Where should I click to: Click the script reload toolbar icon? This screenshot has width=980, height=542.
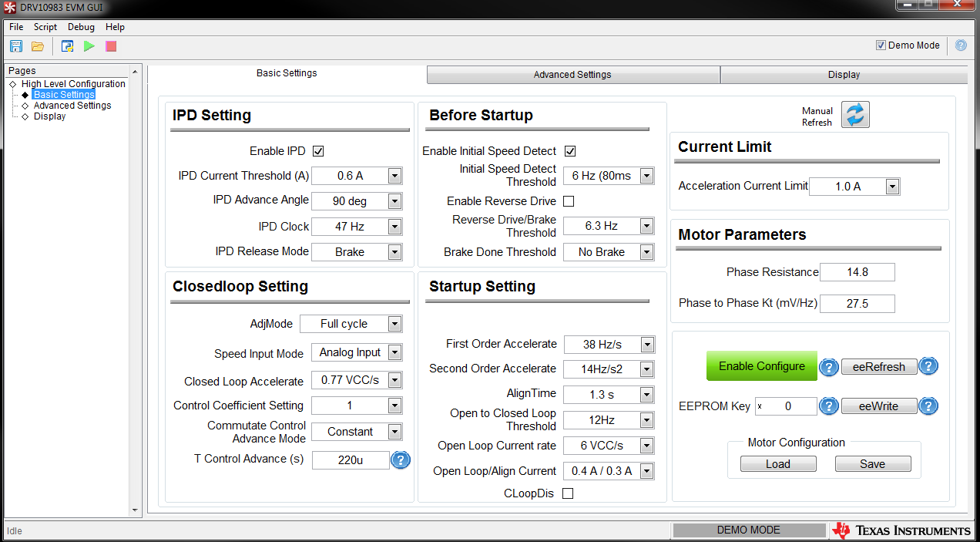pyautogui.click(x=68, y=46)
